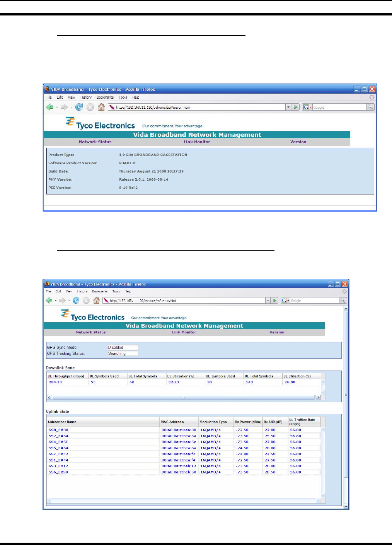Open URL history dropdown in lower Firefox window

coord(268,301)
